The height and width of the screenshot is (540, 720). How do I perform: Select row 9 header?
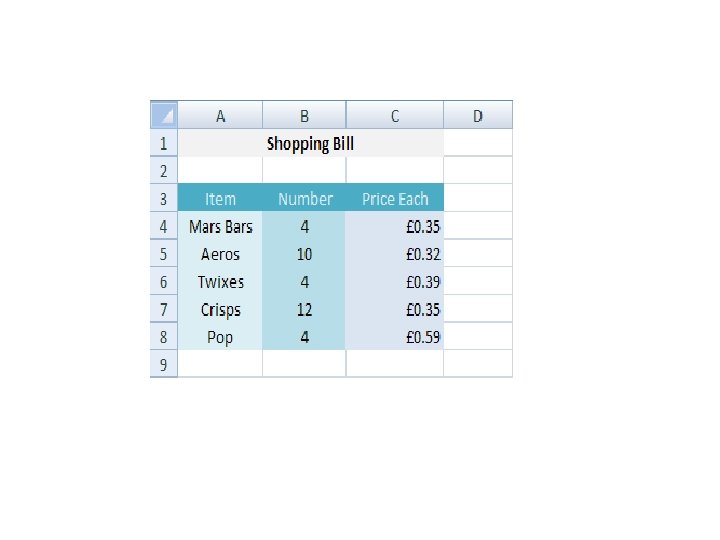pyautogui.click(x=164, y=364)
